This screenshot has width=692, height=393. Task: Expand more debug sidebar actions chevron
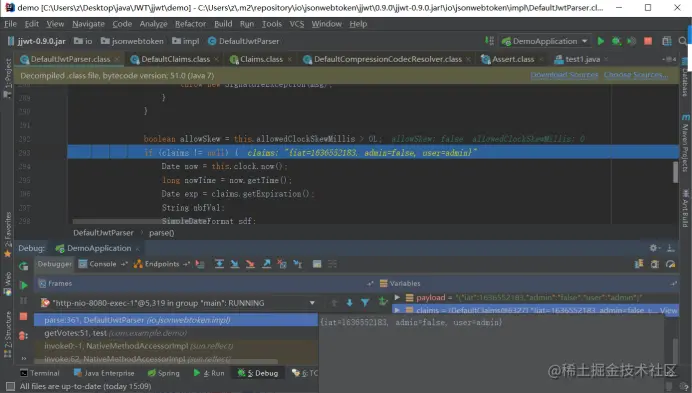point(23,358)
